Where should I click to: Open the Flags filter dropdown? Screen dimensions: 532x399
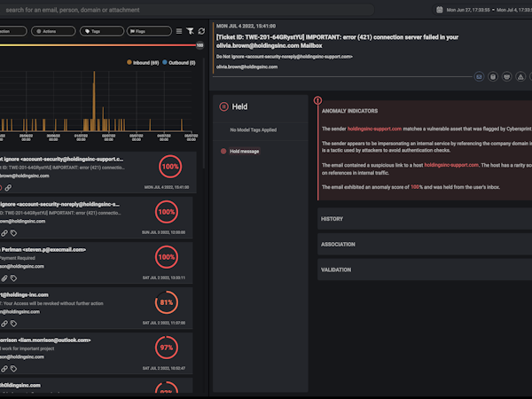[149, 31]
